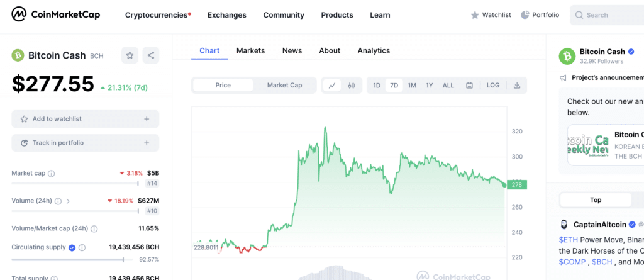Set chart range to ALL
644x280 pixels.
(x=448, y=85)
